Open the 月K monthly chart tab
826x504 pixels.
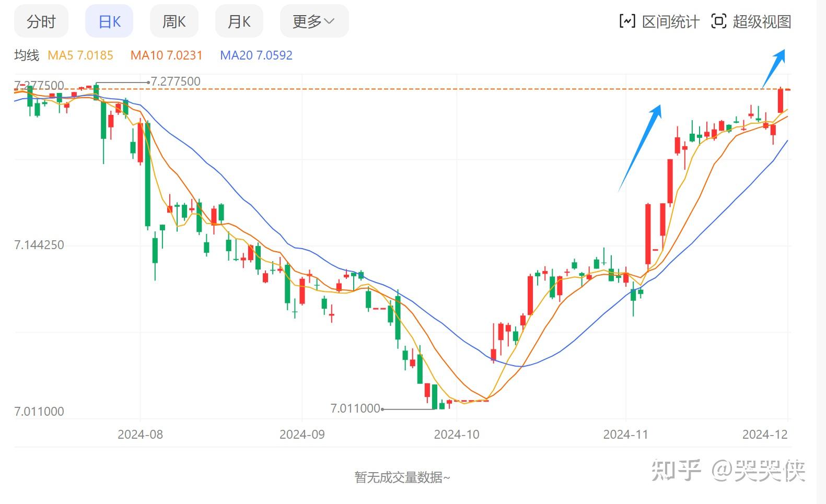[239, 21]
